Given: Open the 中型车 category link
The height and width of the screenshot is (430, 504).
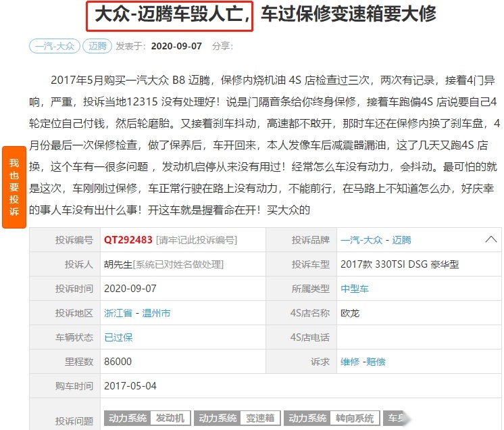Looking at the screenshot, I should coord(355,289).
